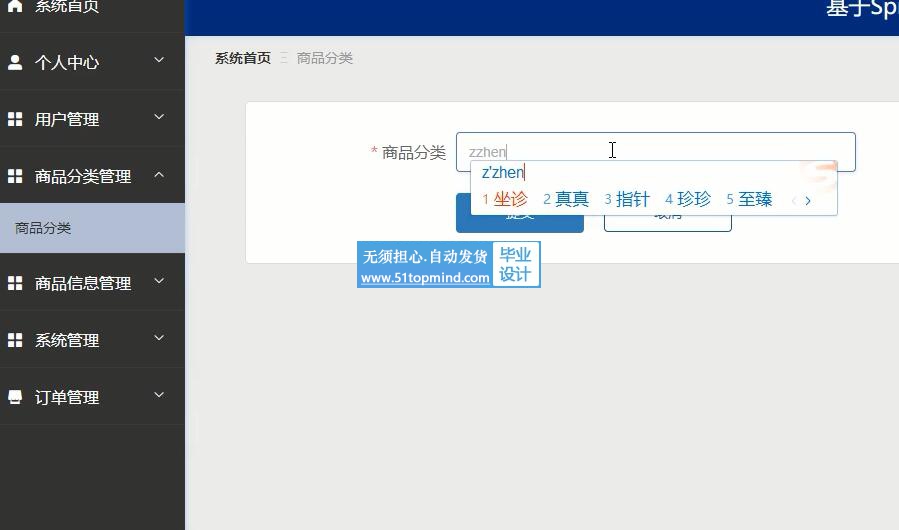899x530 pixels.
Task: Click the 个人中心 user icon
Action: click(15, 62)
